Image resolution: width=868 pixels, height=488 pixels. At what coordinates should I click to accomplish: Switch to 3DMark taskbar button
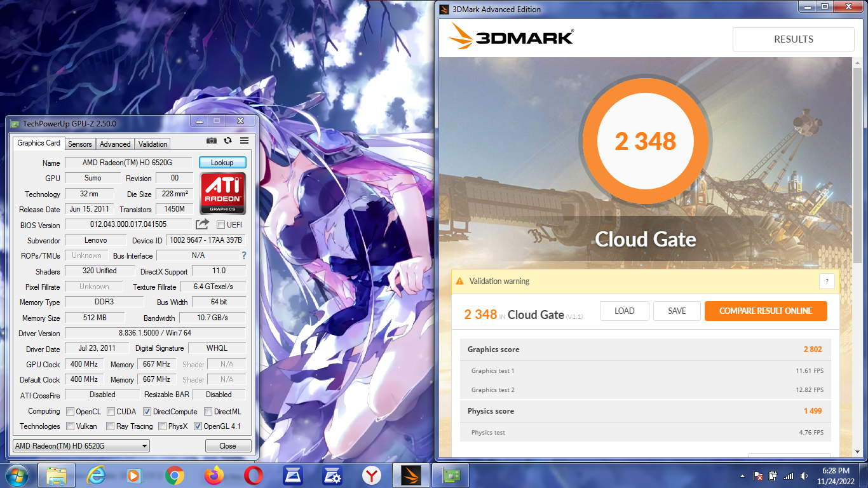pyautogui.click(x=411, y=475)
